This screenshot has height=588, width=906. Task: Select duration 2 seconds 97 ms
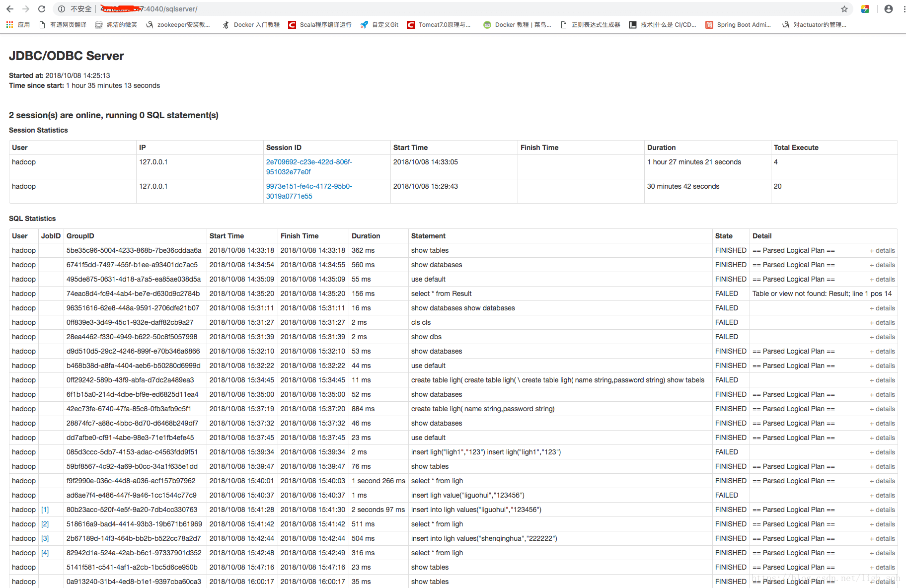click(378, 510)
